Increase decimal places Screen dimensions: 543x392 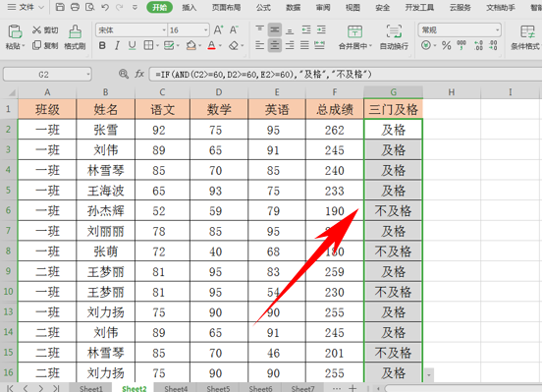point(478,45)
